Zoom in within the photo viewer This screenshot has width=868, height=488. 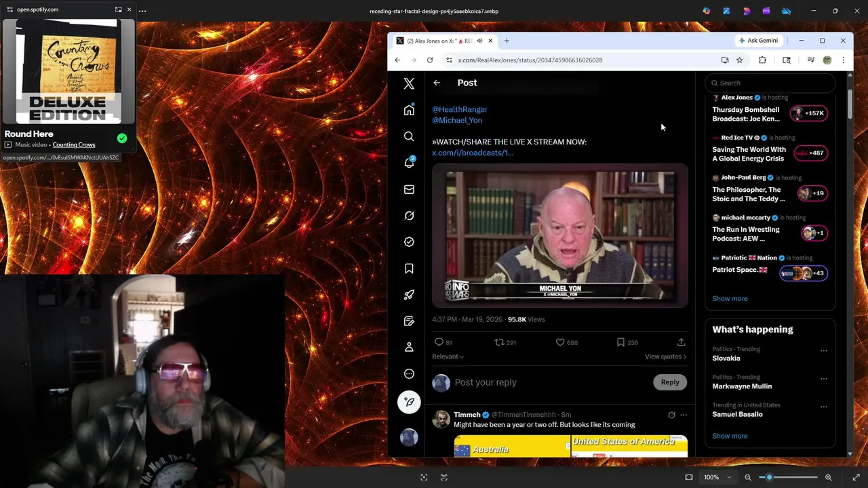pyautogui.click(x=828, y=477)
